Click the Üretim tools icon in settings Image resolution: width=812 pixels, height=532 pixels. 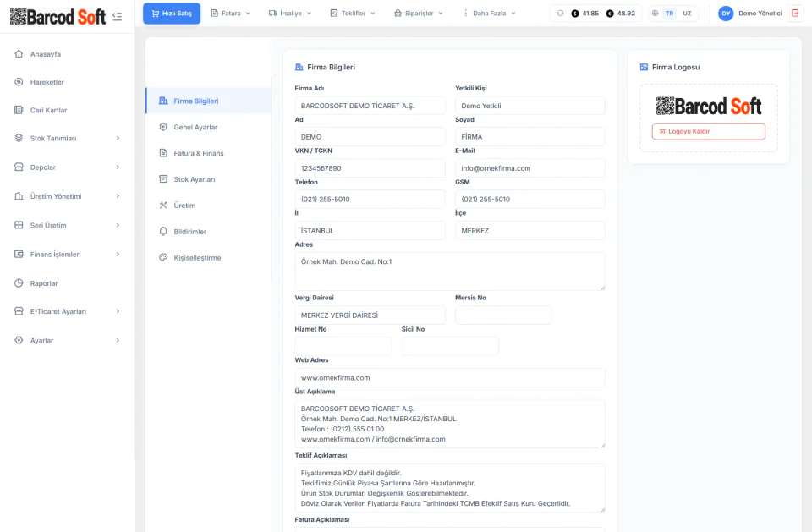point(163,206)
